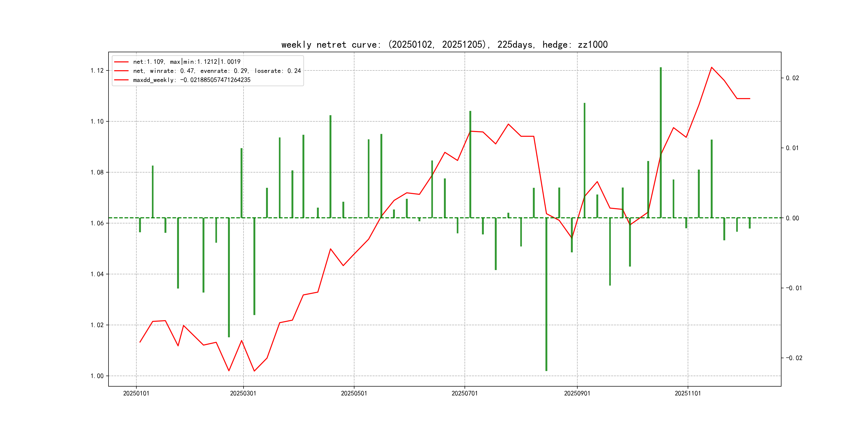Click the left y-axis label 1.00
Viewport: 868px width, 434px height.
(97, 376)
